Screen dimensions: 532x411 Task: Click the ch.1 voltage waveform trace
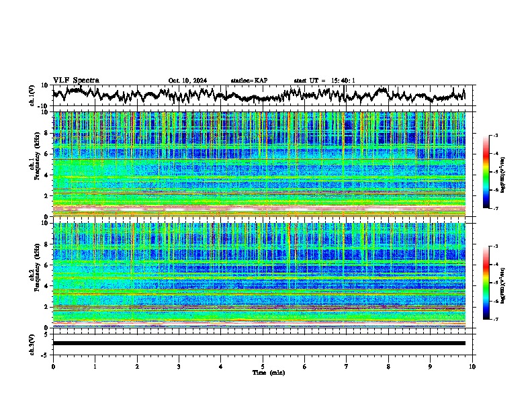tap(259, 95)
